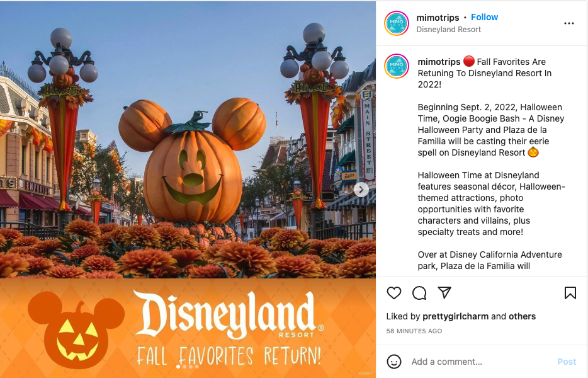Click the Mickey pumpkin photo
The width and height of the screenshot is (588, 378).
[188, 140]
